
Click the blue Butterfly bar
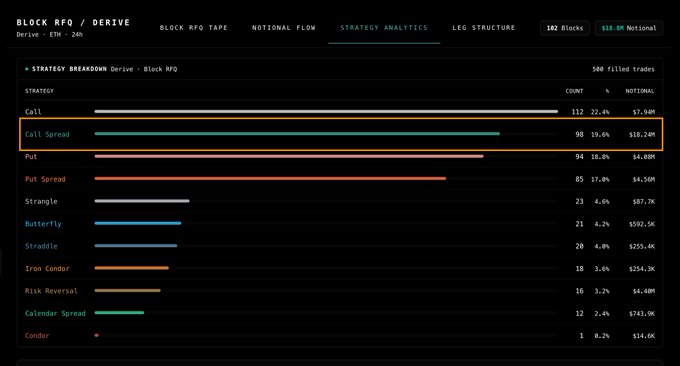pyautogui.click(x=138, y=223)
